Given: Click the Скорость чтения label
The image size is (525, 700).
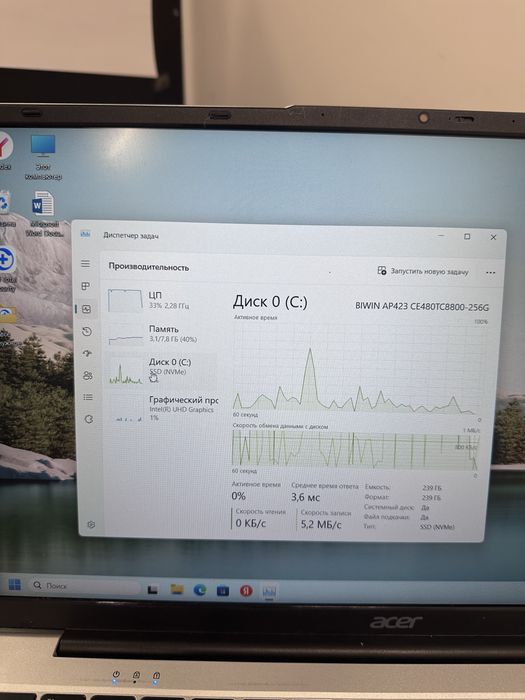Looking at the screenshot, I should (260, 512).
